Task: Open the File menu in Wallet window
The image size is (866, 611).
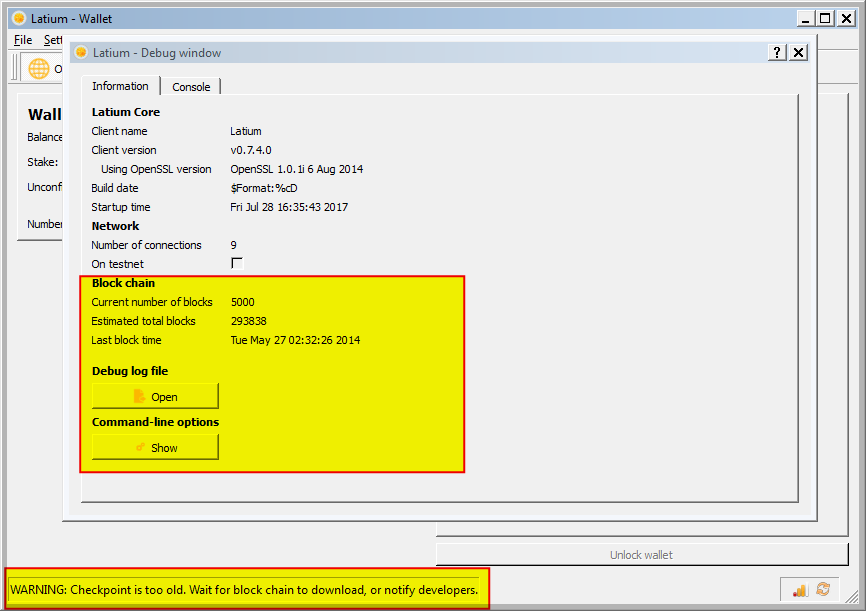Action: click(x=23, y=40)
